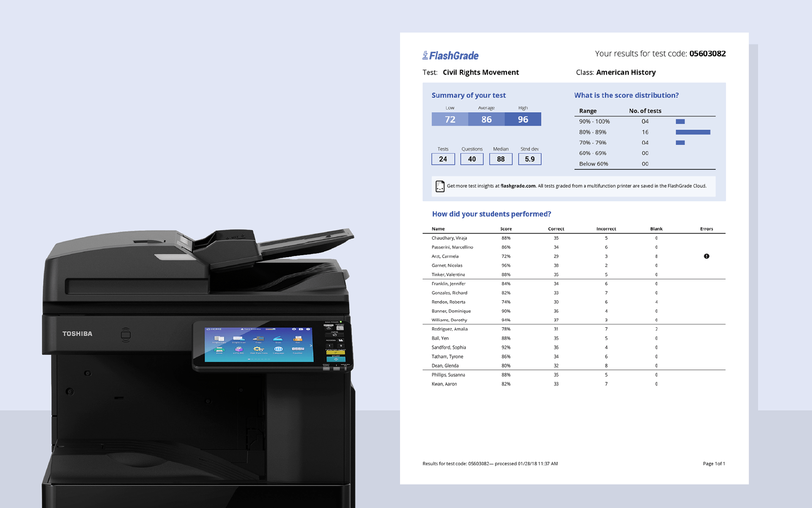
Task: Hit the ACCESS button on control panel
Action: click(x=341, y=340)
